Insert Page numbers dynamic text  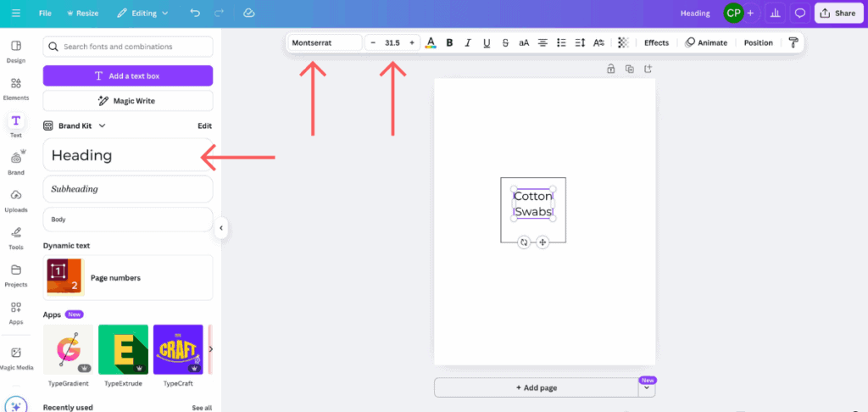coord(128,277)
